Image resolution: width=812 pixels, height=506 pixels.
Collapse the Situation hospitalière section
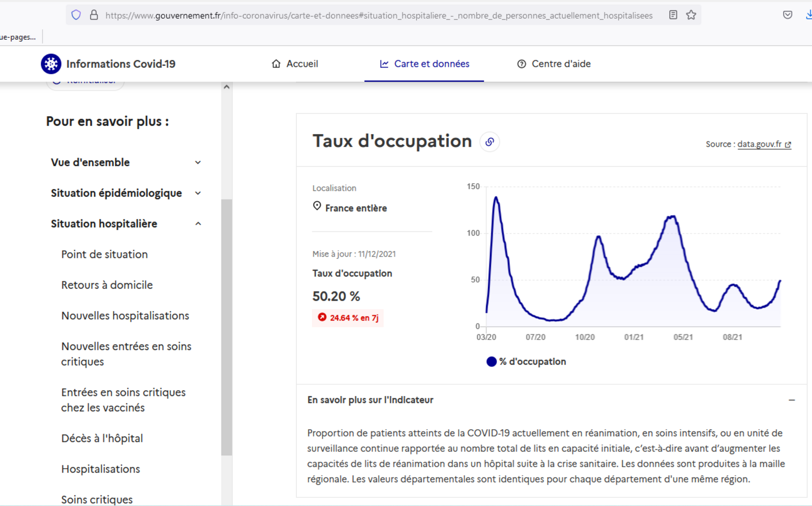pyautogui.click(x=198, y=224)
